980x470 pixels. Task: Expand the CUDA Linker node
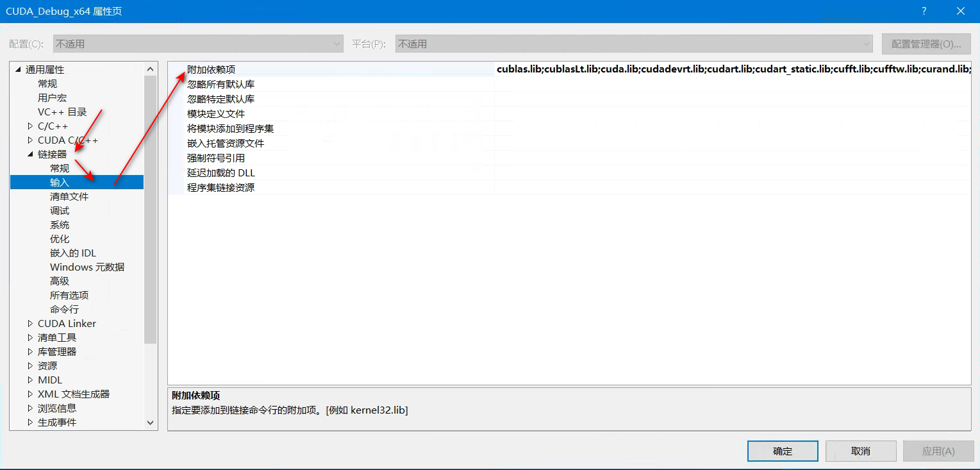[x=29, y=323]
